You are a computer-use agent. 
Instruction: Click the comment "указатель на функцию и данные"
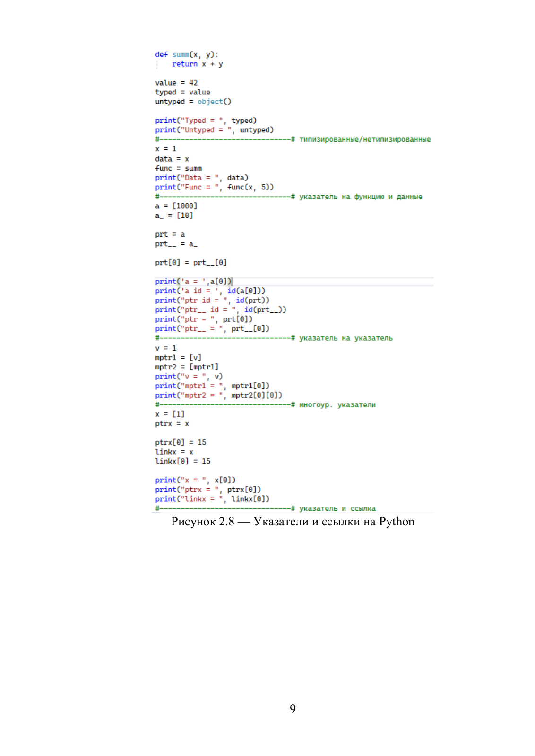point(361,197)
